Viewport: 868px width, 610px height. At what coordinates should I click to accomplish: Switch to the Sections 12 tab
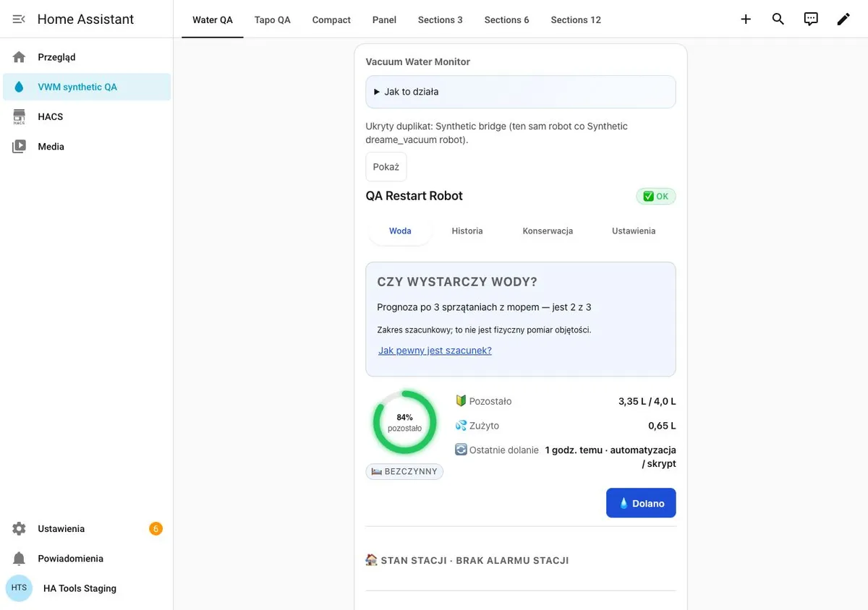click(x=576, y=20)
